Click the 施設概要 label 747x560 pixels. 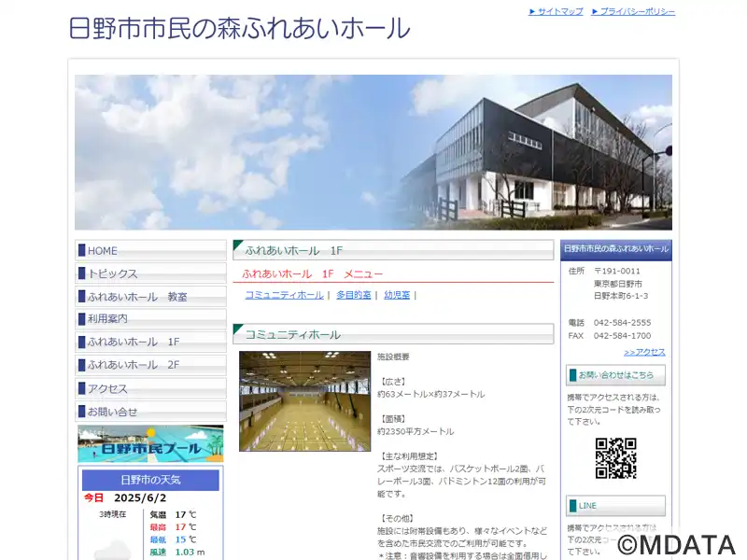pos(393,357)
